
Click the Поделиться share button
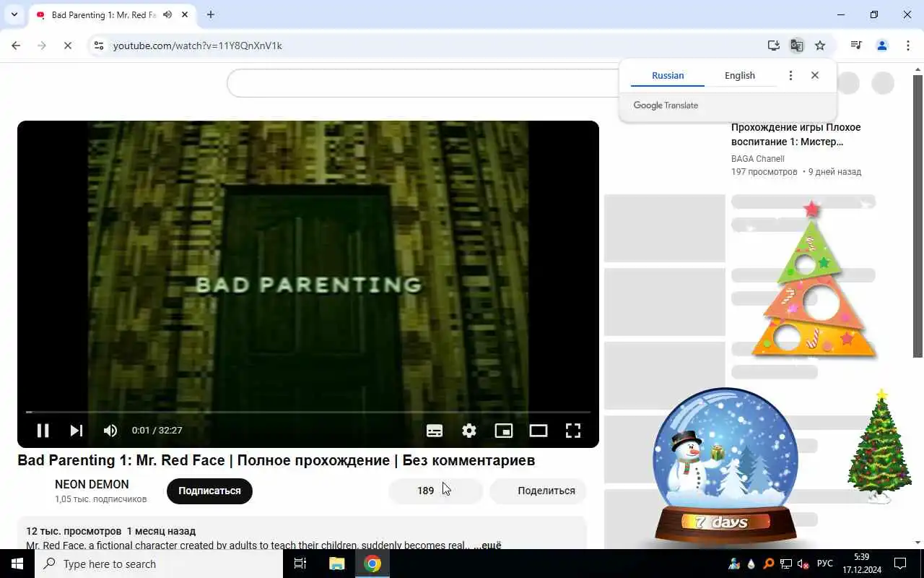[x=539, y=491]
